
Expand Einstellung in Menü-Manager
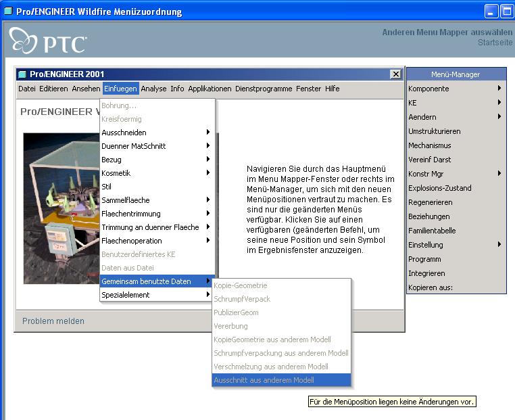456,245
